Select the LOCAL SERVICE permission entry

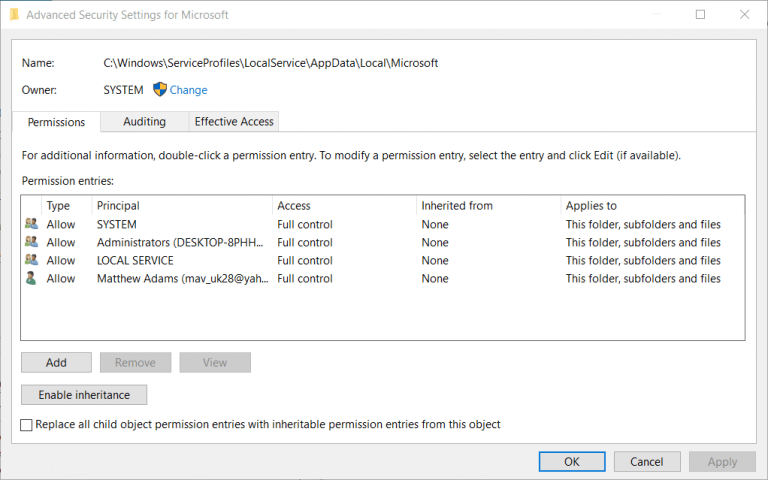coord(383,260)
